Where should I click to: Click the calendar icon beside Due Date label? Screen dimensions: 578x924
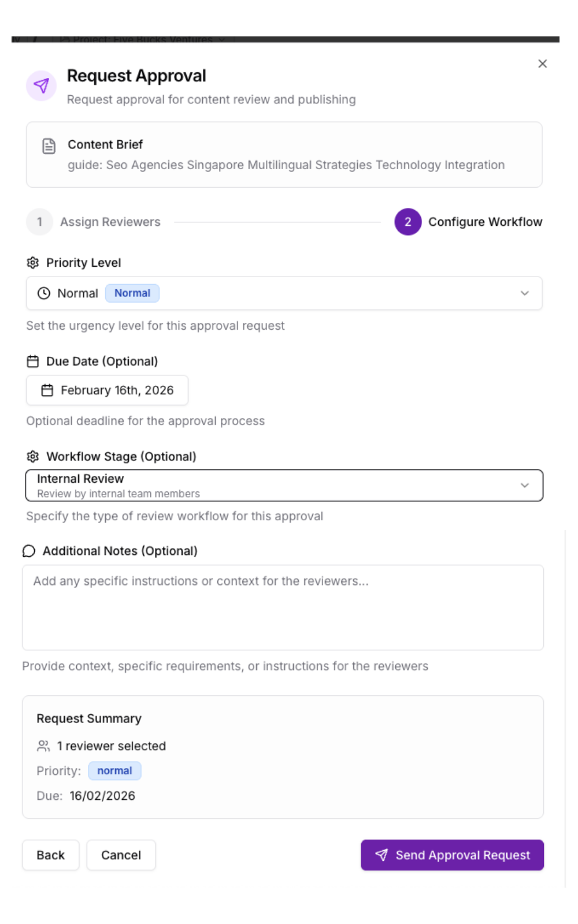click(x=33, y=362)
